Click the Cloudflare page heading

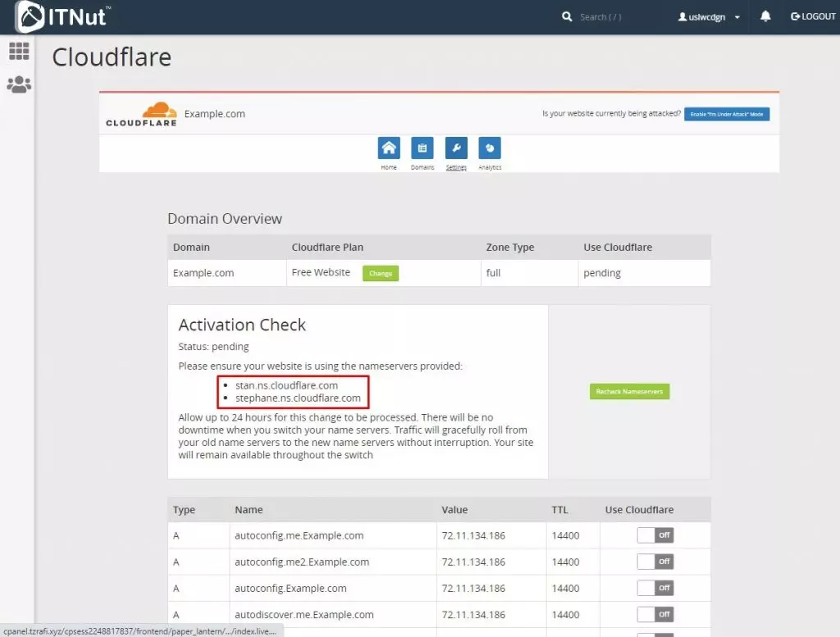(x=112, y=57)
